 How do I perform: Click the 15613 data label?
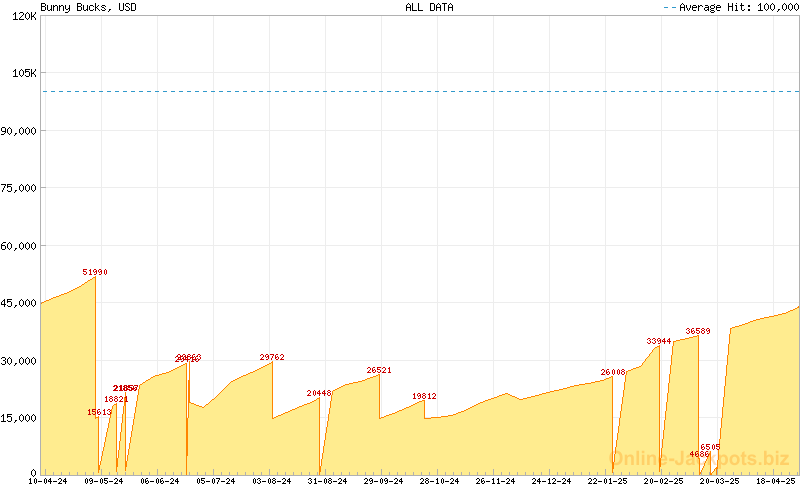[x=99, y=412]
